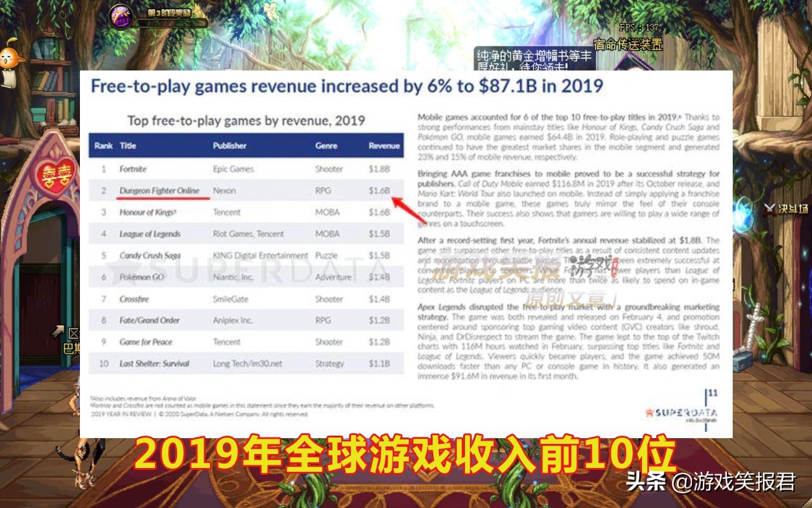
Task: Click the golden amplification book speech bubble
Action: click(534, 59)
